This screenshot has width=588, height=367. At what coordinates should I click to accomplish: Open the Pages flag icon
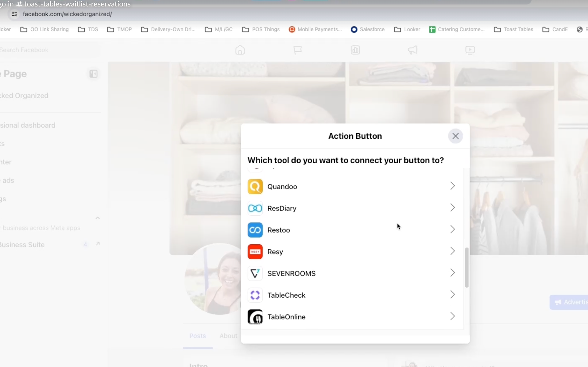pos(298,50)
